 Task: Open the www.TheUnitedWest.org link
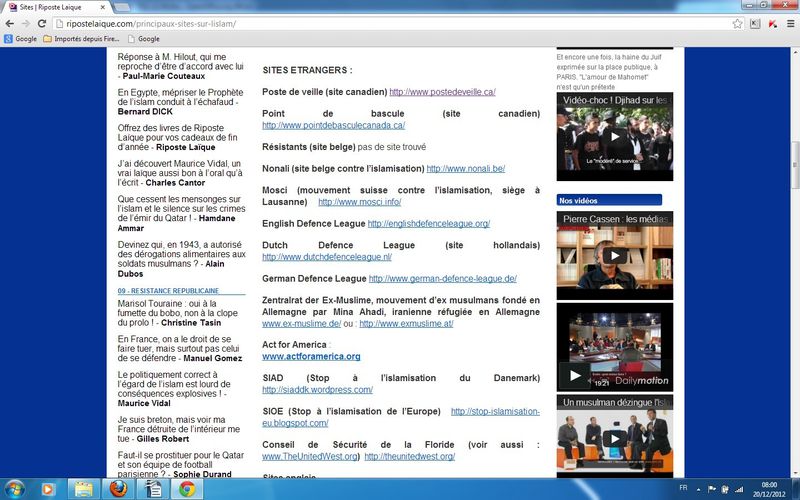click(x=311, y=457)
